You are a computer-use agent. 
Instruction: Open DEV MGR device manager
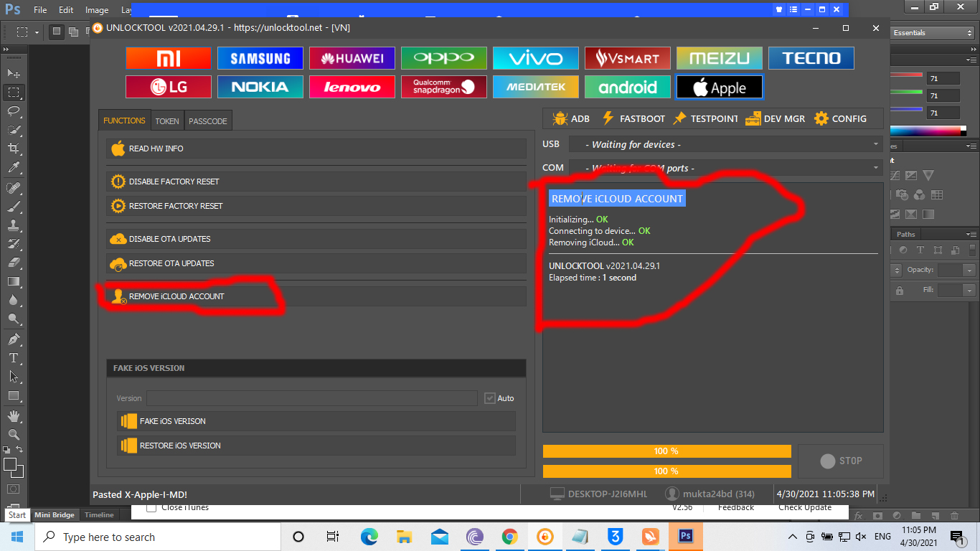point(775,118)
